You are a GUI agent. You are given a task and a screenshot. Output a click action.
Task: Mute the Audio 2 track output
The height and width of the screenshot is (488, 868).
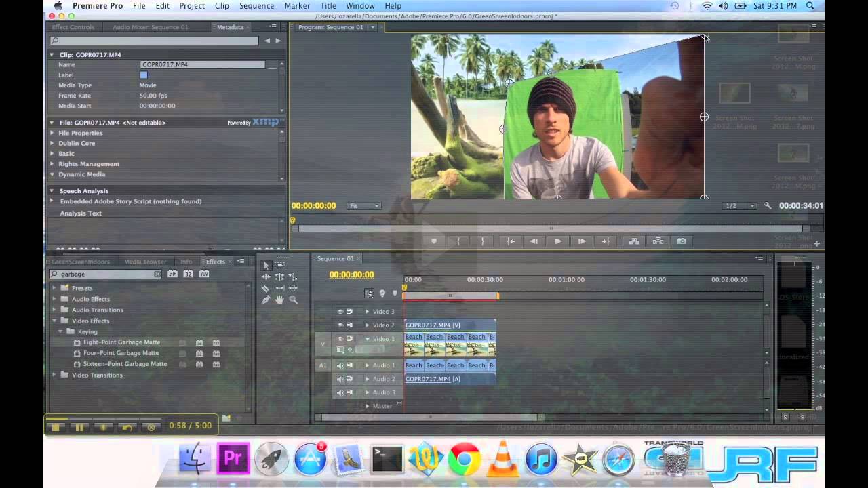pos(340,379)
